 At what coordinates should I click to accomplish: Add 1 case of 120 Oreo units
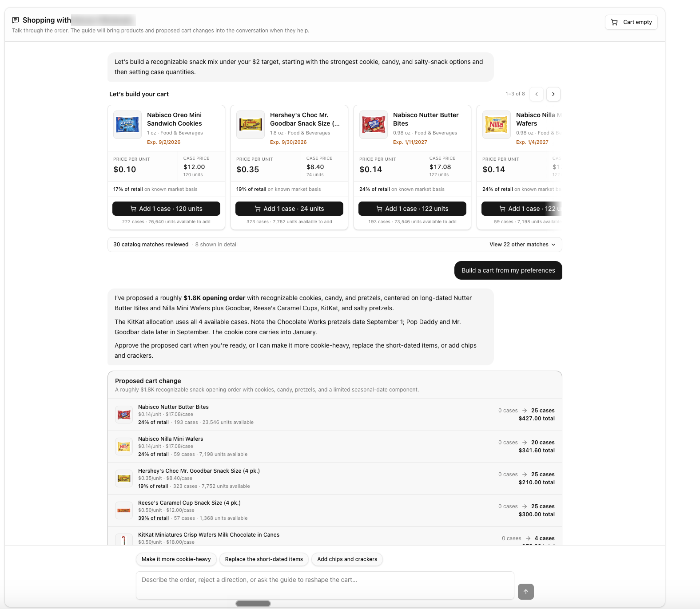tap(166, 209)
